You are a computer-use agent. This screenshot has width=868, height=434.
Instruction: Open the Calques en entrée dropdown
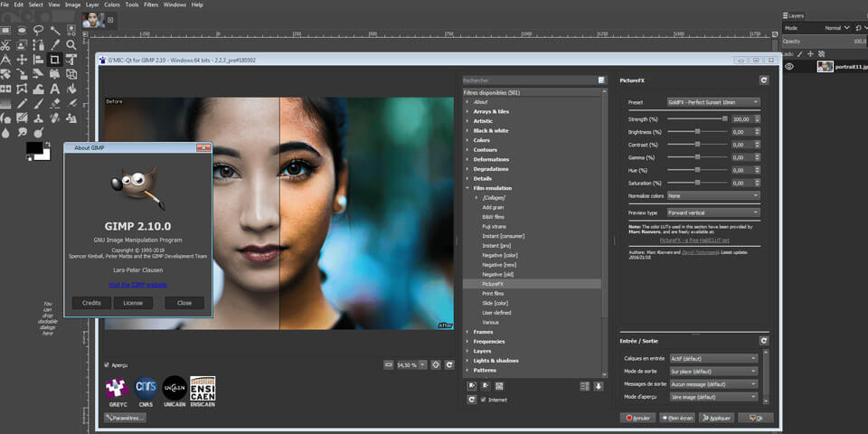[x=713, y=358]
